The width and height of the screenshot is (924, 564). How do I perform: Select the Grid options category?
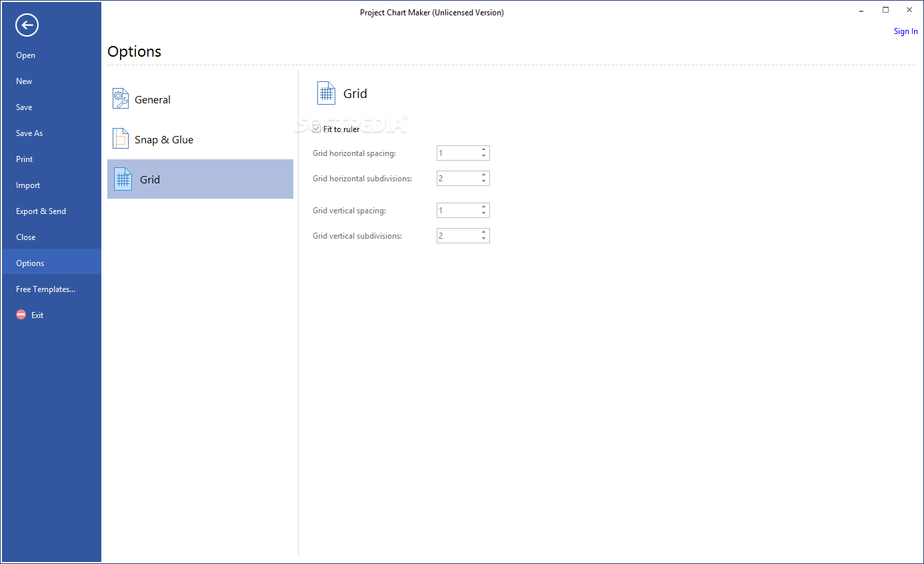coord(200,179)
